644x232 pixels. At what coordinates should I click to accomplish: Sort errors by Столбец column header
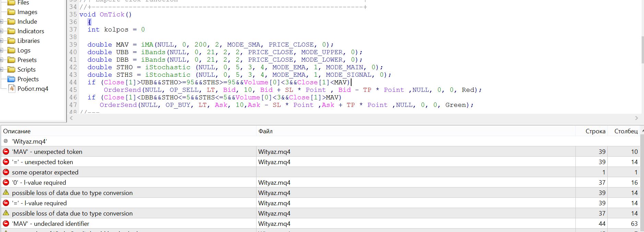pyautogui.click(x=624, y=131)
